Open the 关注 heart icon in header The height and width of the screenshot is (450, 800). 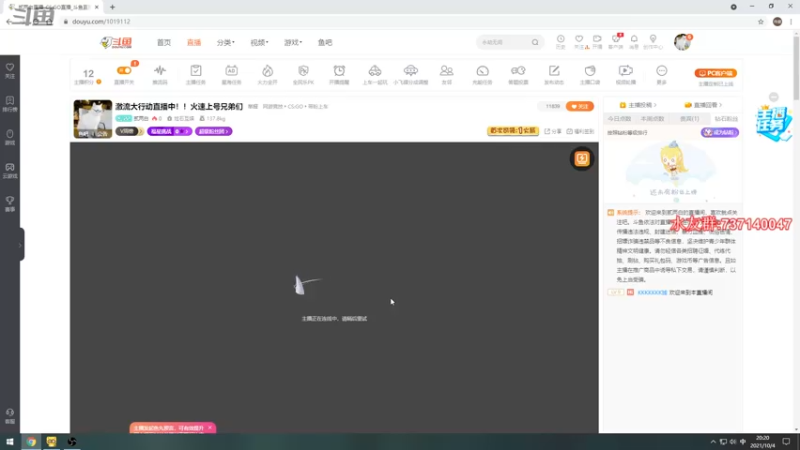pos(579,39)
